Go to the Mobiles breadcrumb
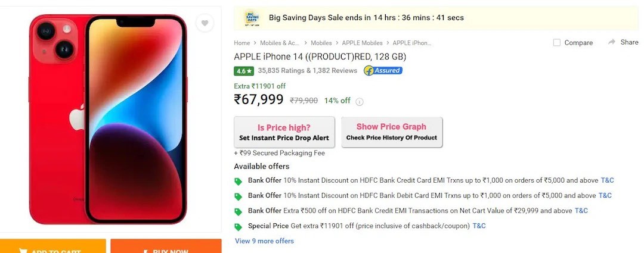 pos(321,43)
